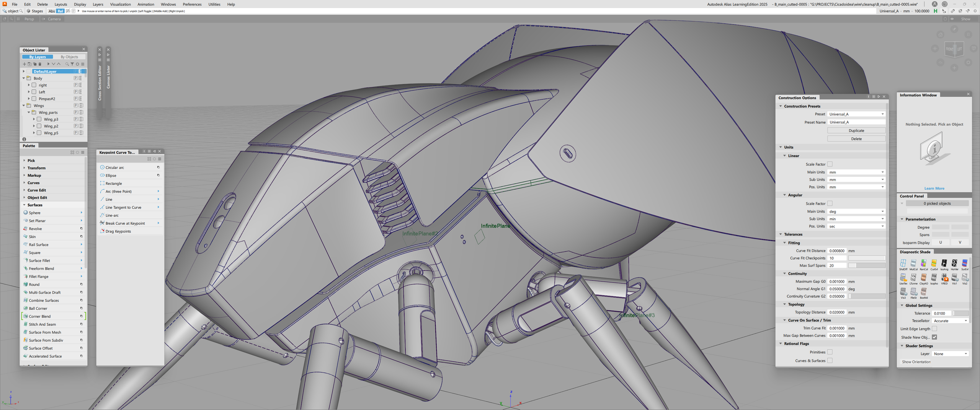
Task: Select the Break Curve at Keypoint tool
Action: point(124,223)
